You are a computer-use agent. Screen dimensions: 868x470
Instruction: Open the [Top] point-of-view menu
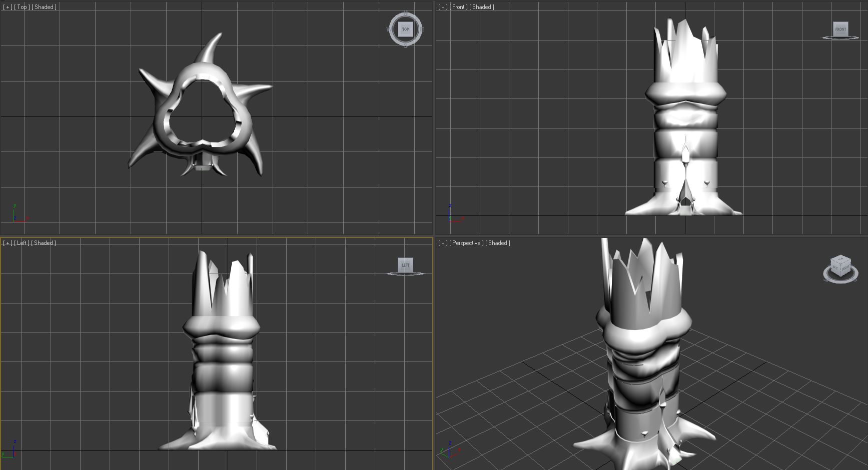click(x=22, y=7)
